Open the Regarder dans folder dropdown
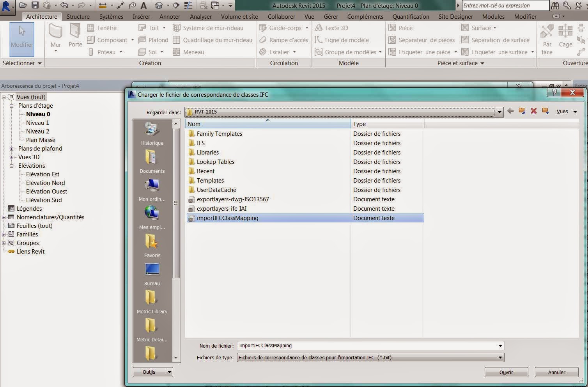This screenshot has width=588, height=387. pos(499,112)
